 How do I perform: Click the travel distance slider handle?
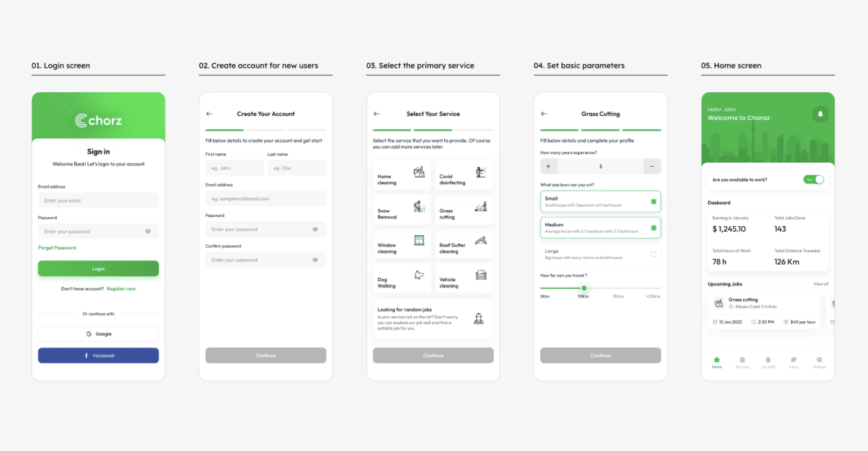(x=584, y=288)
